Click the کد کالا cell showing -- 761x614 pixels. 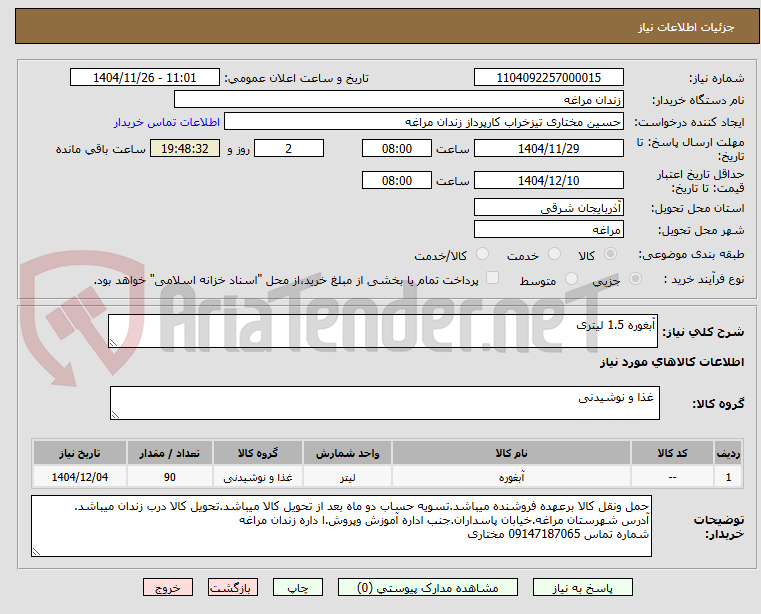(x=672, y=477)
